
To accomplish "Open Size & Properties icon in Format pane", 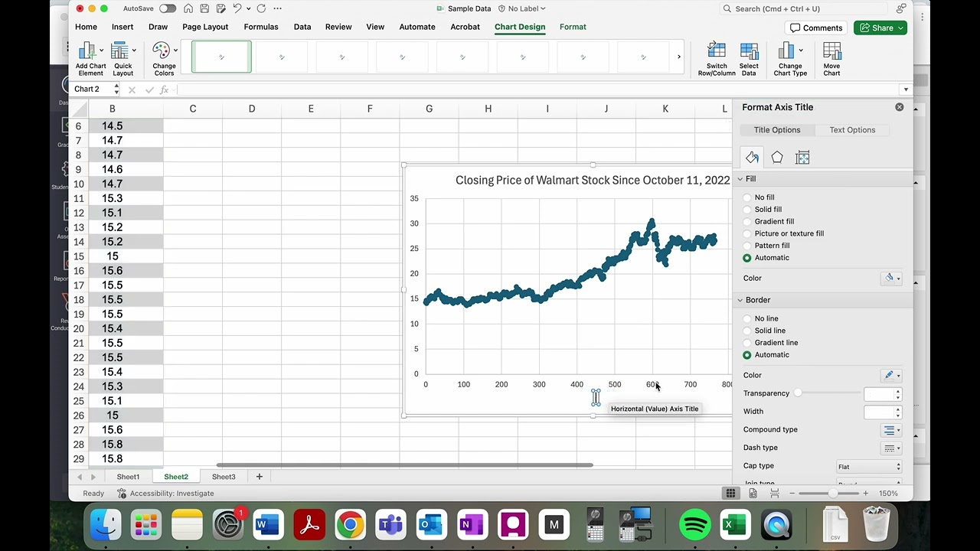I will pyautogui.click(x=802, y=157).
